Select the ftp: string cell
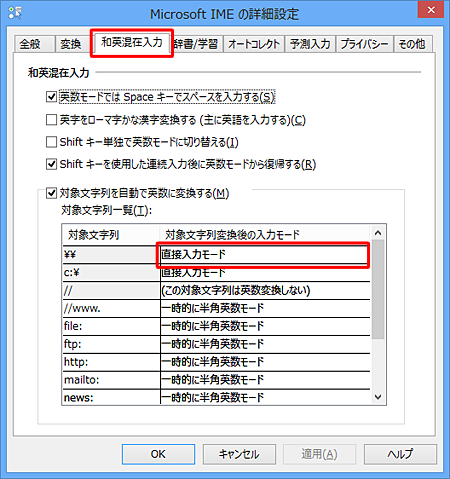 111,345
